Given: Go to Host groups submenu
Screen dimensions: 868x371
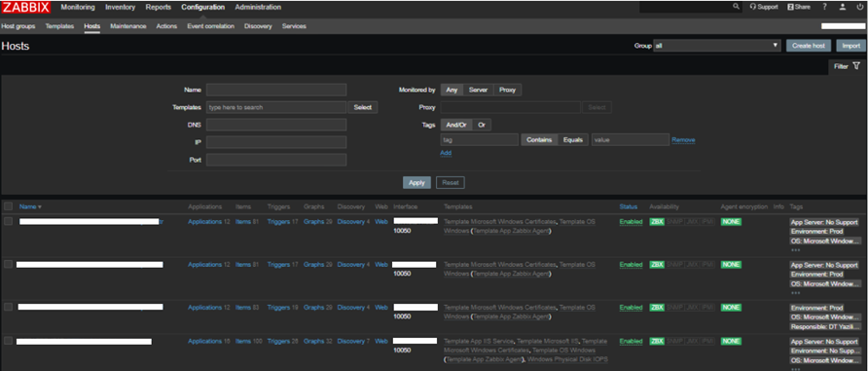Looking at the screenshot, I should 18,26.
